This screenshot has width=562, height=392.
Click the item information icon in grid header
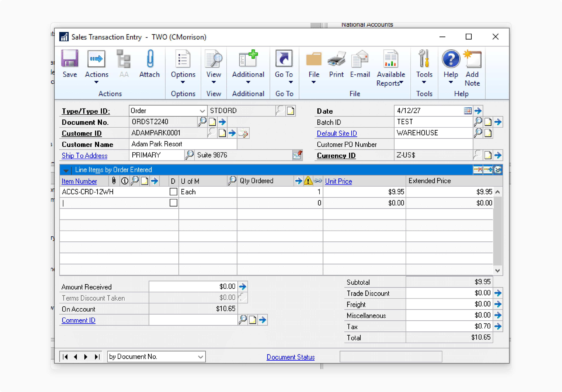click(125, 181)
